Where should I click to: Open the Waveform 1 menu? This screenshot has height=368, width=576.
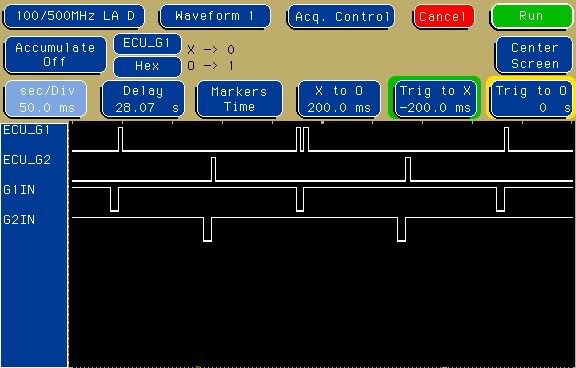[x=215, y=16]
